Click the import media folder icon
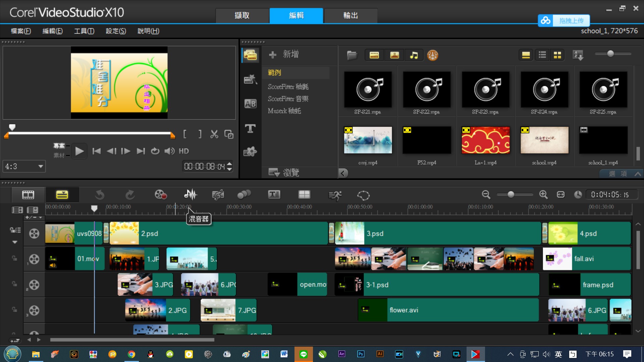644x362 pixels. pyautogui.click(x=352, y=55)
